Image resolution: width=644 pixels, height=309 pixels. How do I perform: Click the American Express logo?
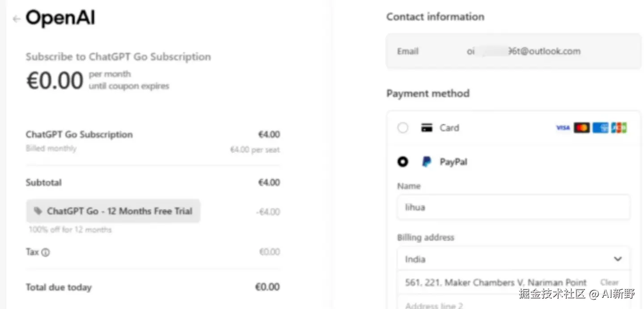[x=600, y=128]
